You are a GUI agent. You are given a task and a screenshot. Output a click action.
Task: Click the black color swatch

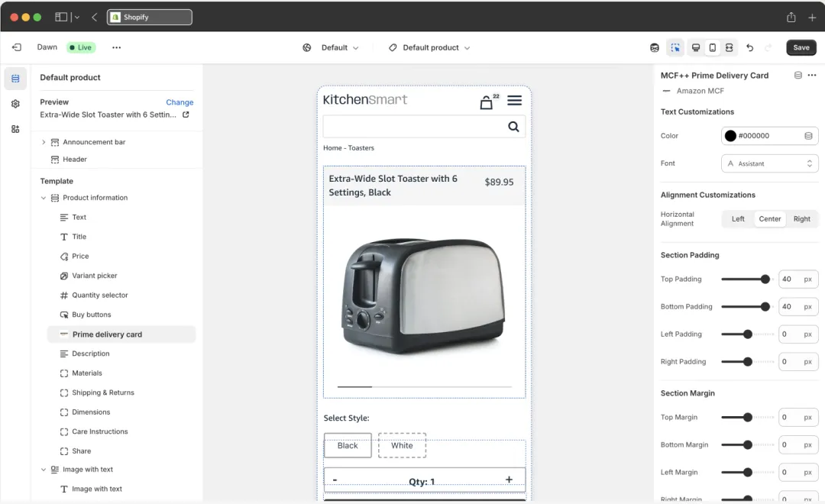click(x=730, y=136)
